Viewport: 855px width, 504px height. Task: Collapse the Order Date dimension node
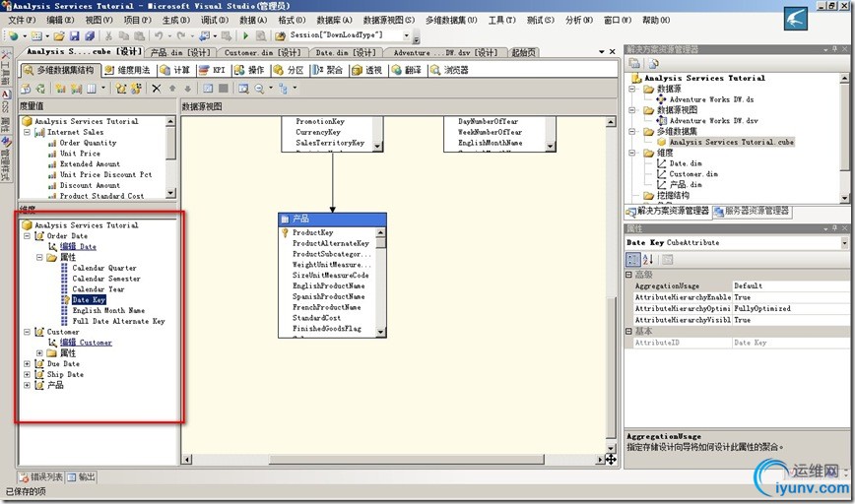(x=27, y=236)
